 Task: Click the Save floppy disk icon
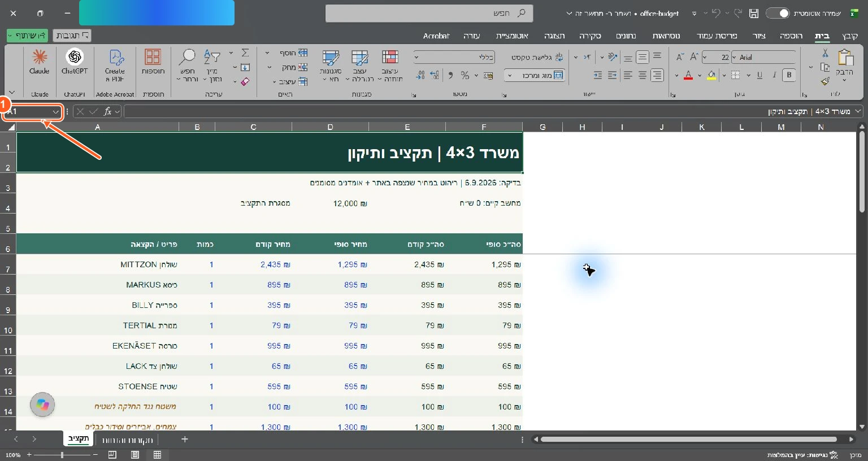coord(754,13)
